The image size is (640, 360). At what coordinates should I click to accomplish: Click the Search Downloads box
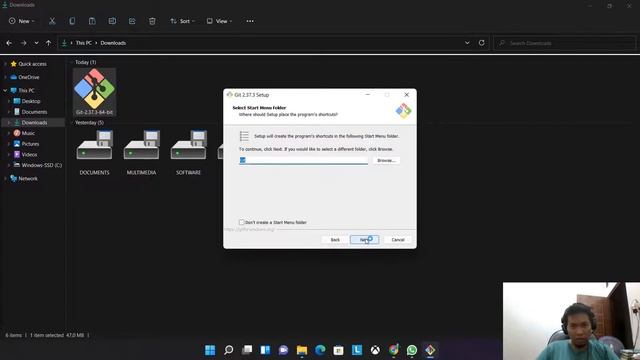click(565, 43)
